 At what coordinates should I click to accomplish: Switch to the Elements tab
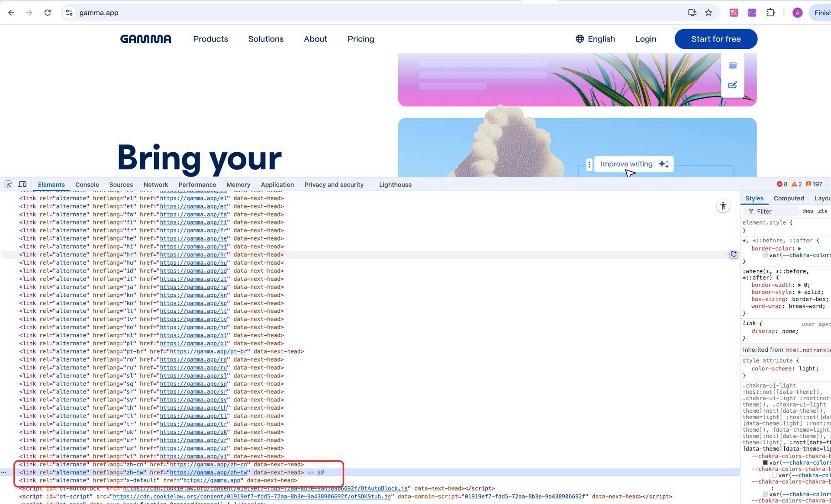click(51, 185)
